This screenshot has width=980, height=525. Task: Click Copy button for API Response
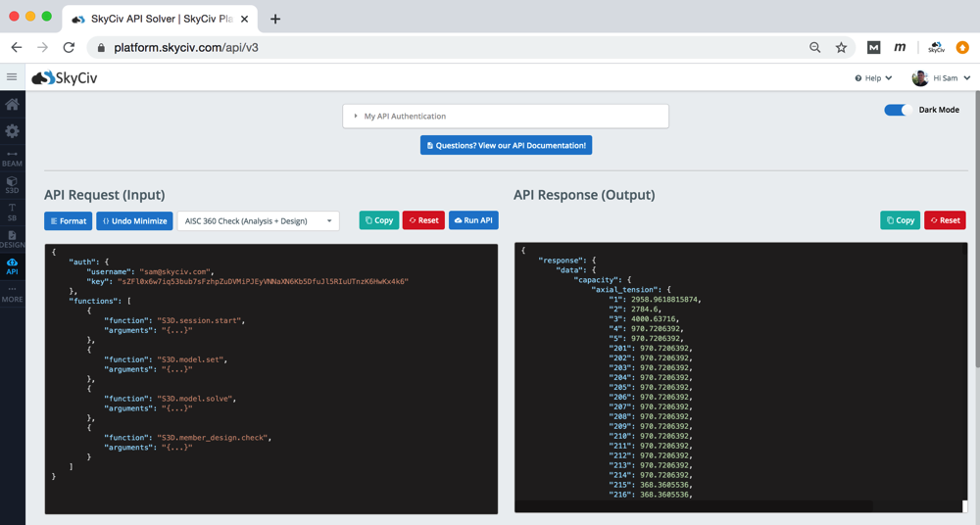click(x=900, y=220)
